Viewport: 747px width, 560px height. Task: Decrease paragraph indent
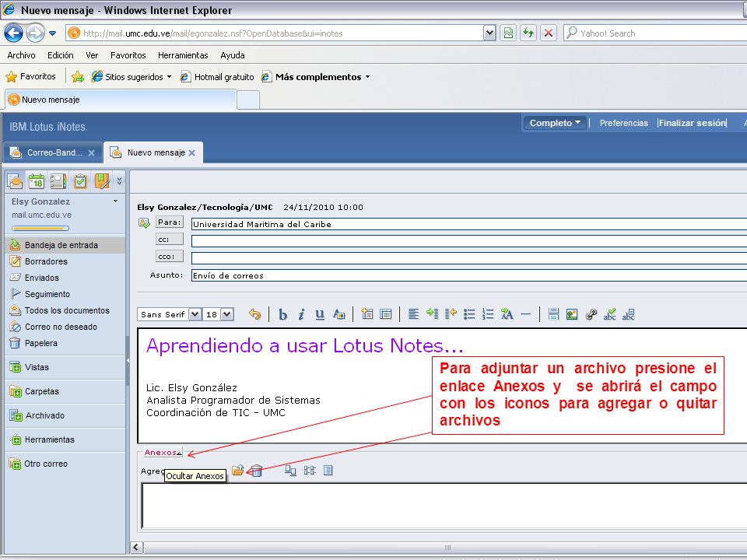pos(451,314)
